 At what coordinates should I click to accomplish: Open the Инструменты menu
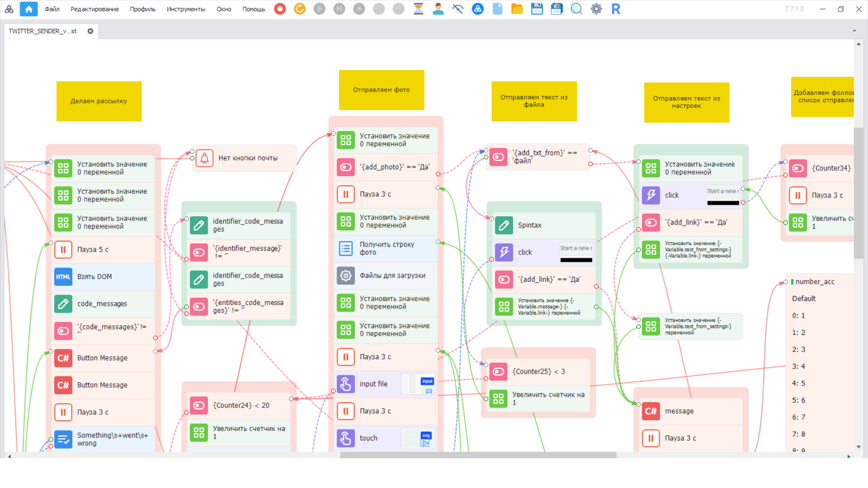pos(185,9)
